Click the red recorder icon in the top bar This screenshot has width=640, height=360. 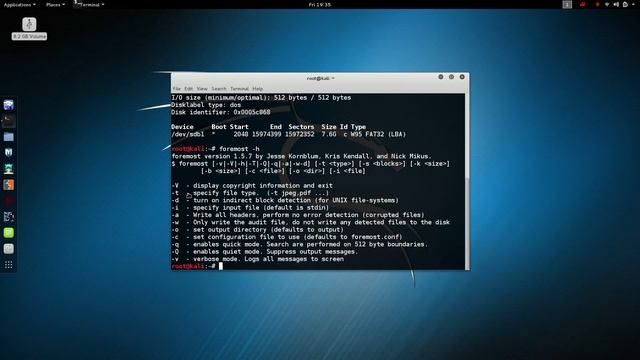[583, 4]
